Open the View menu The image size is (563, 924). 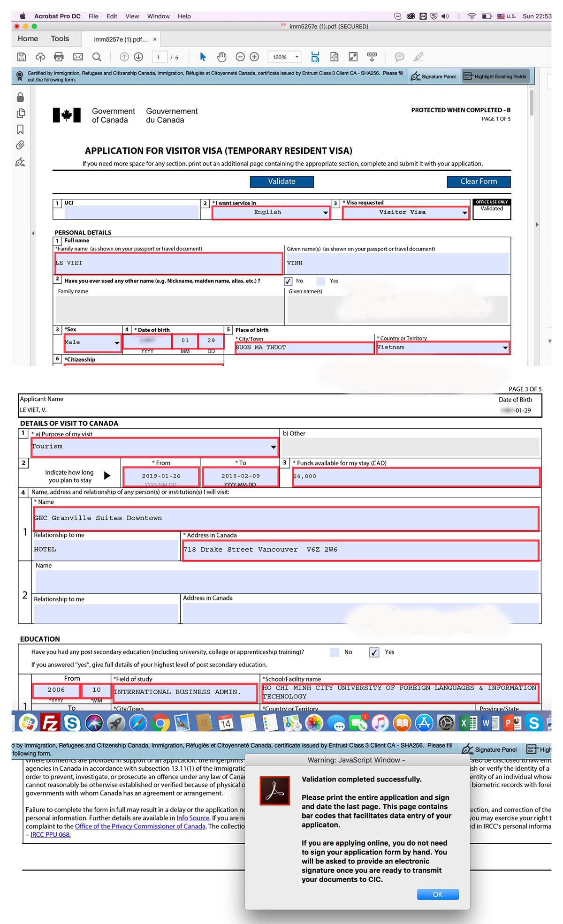132,16
